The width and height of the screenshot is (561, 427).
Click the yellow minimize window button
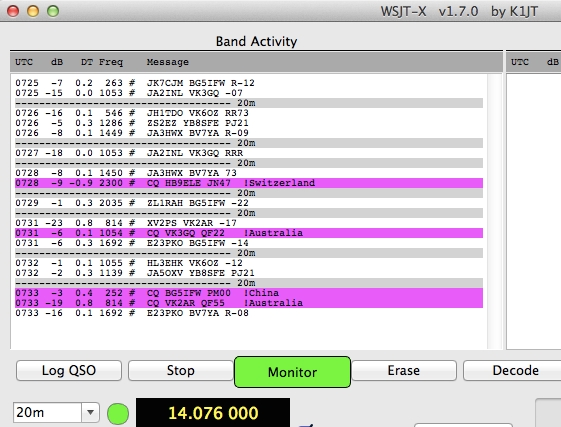coord(33,11)
